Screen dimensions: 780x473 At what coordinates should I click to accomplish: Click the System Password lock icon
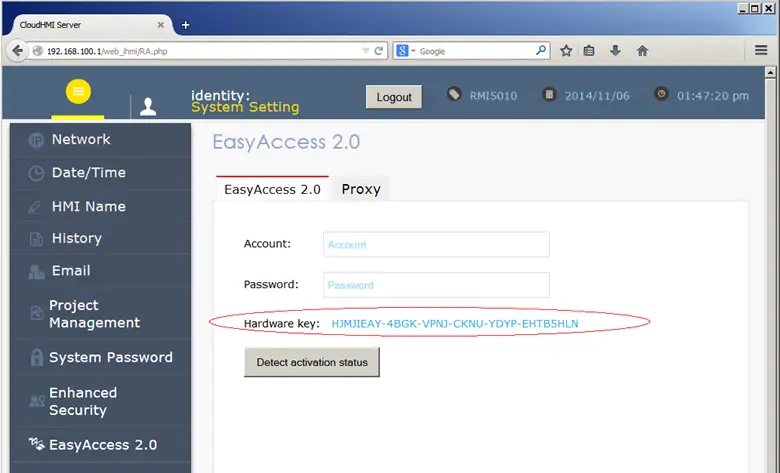coord(36,357)
